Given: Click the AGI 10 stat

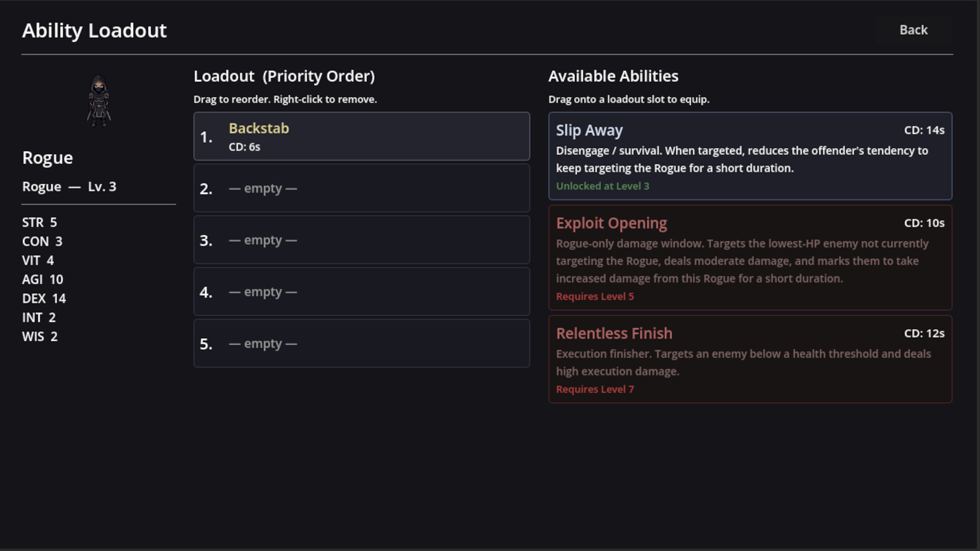Looking at the screenshot, I should click(x=42, y=280).
